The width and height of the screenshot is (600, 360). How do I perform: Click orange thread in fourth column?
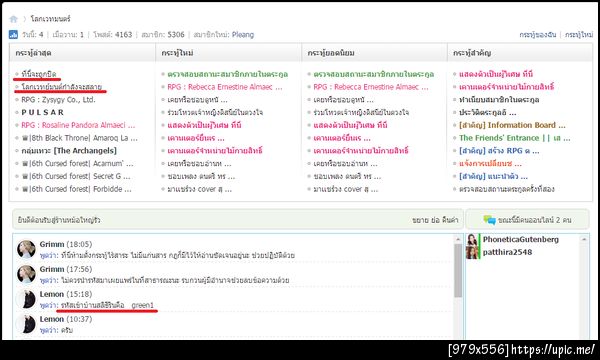[490, 163]
